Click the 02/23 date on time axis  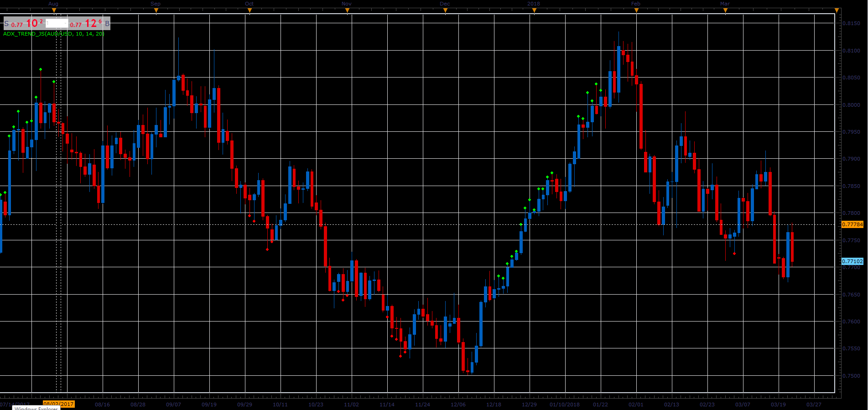(707, 405)
